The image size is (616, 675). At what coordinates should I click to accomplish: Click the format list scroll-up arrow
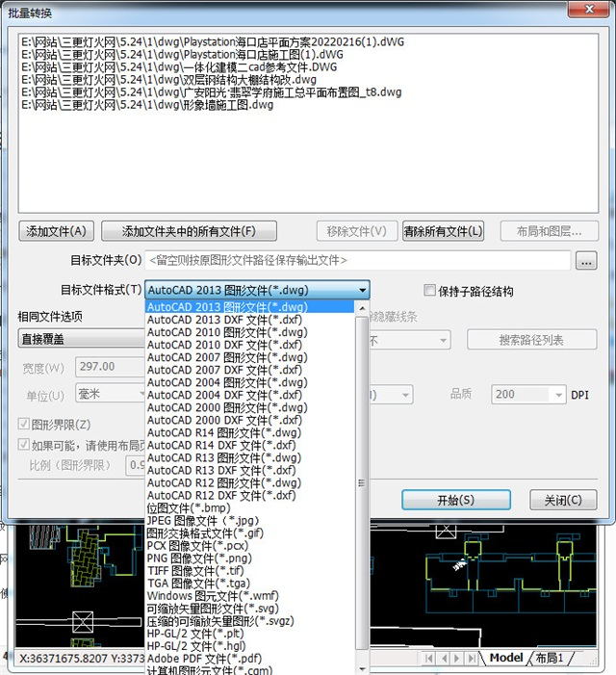pos(362,308)
